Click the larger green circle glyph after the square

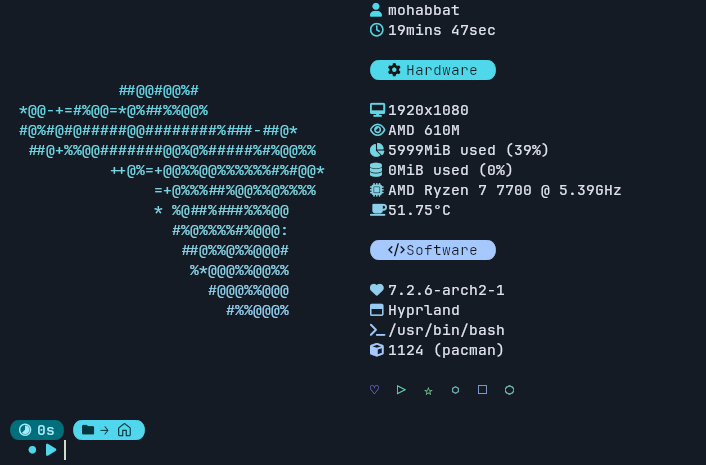click(509, 390)
